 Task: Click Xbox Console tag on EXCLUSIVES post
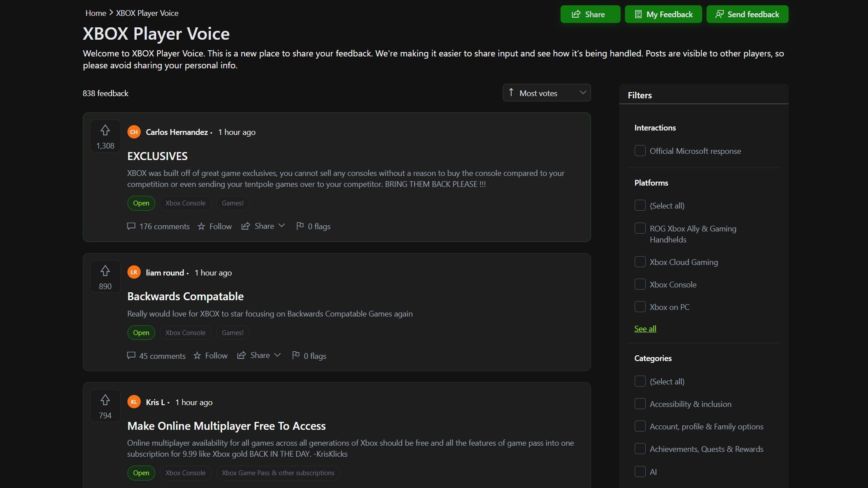click(185, 203)
